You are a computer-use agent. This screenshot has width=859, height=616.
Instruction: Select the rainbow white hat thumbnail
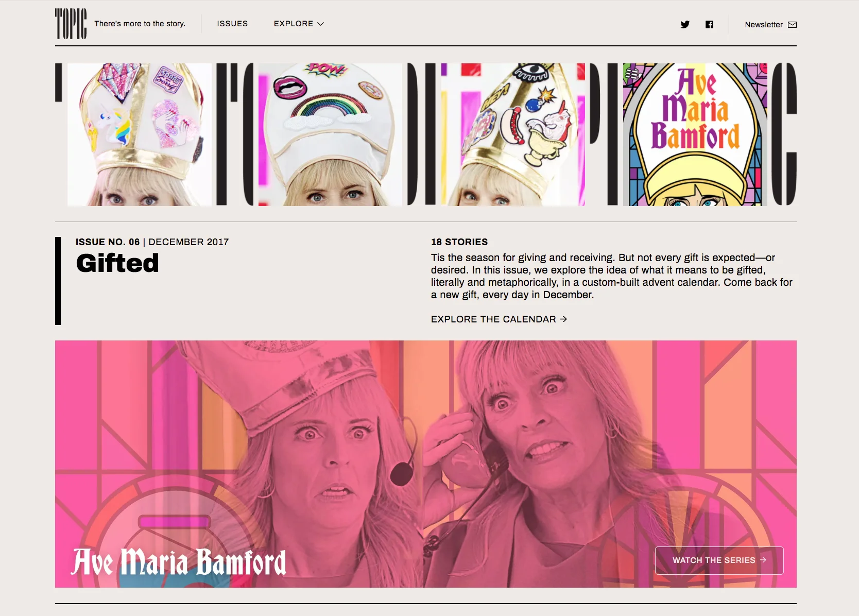point(330,134)
